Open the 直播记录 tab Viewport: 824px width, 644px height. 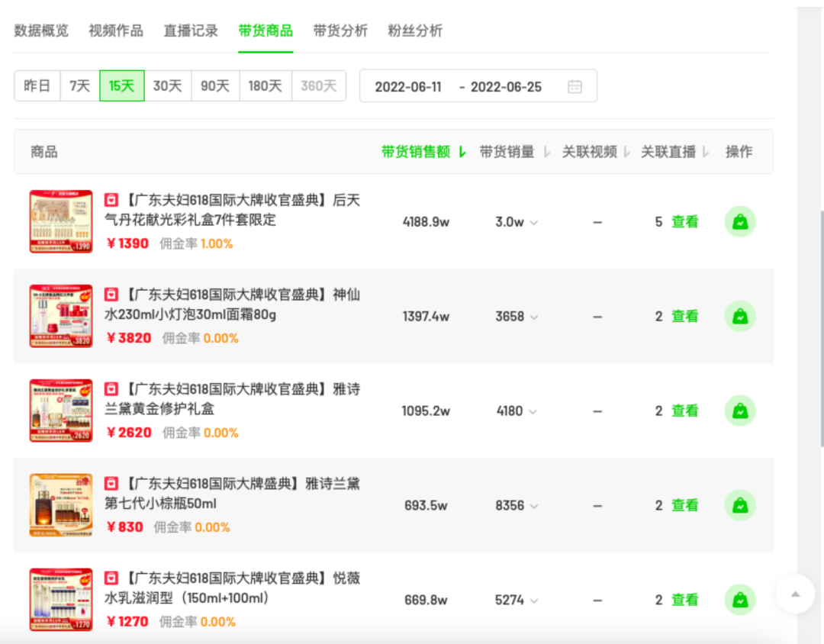pyautogui.click(x=191, y=31)
